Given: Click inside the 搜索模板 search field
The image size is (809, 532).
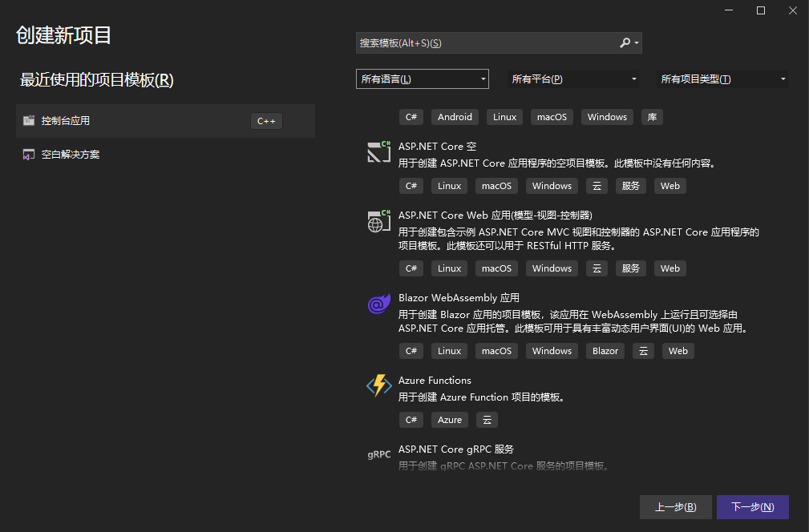Looking at the screenshot, I should point(485,43).
